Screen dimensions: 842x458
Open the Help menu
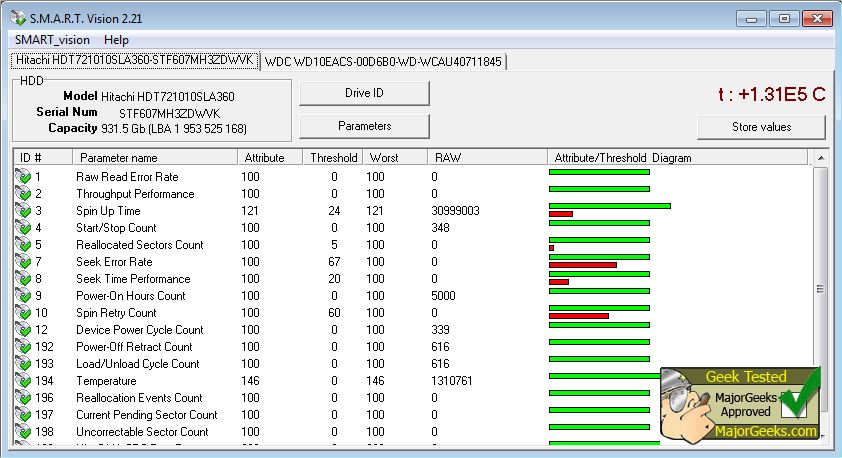click(116, 40)
